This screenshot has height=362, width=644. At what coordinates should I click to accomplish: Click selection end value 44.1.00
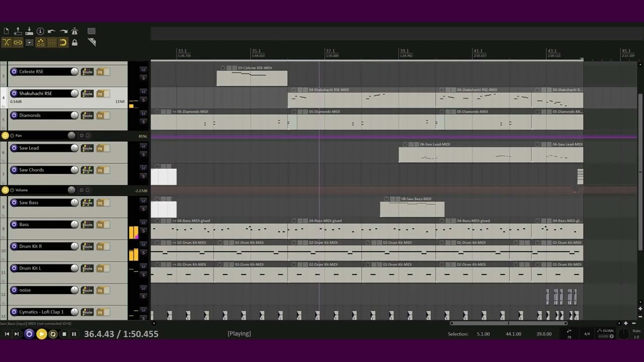click(513, 334)
